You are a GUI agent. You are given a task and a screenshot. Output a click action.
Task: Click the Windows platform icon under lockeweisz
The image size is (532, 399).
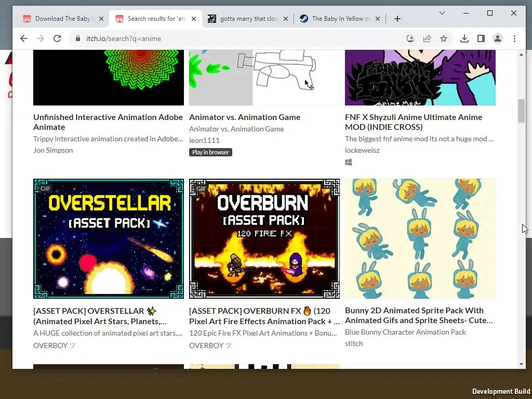coord(349,163)
